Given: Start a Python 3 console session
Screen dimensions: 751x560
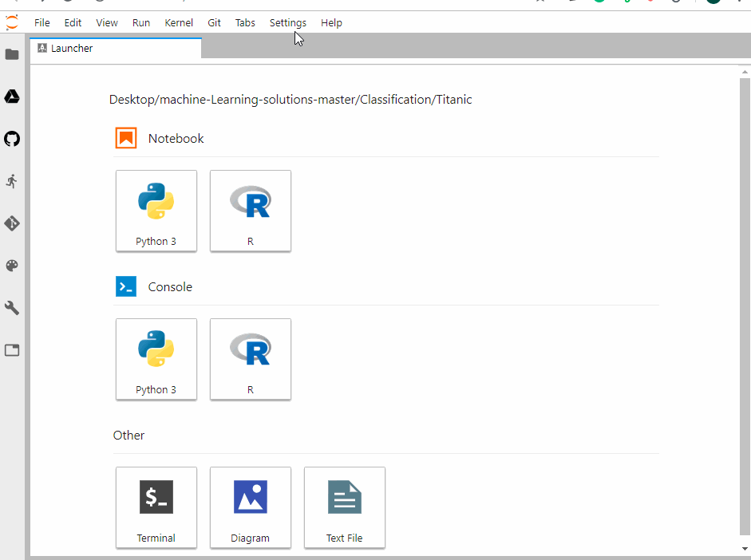Looking at the screenshot, I should 156,359.
